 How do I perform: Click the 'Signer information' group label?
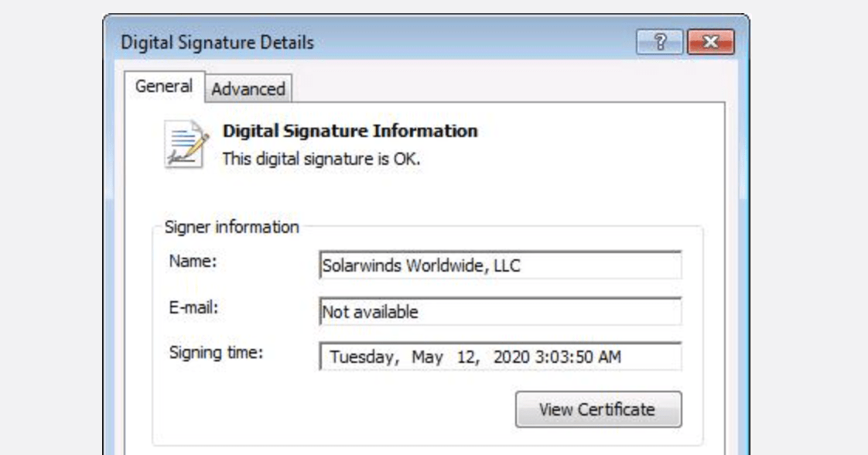pos(231,227)
